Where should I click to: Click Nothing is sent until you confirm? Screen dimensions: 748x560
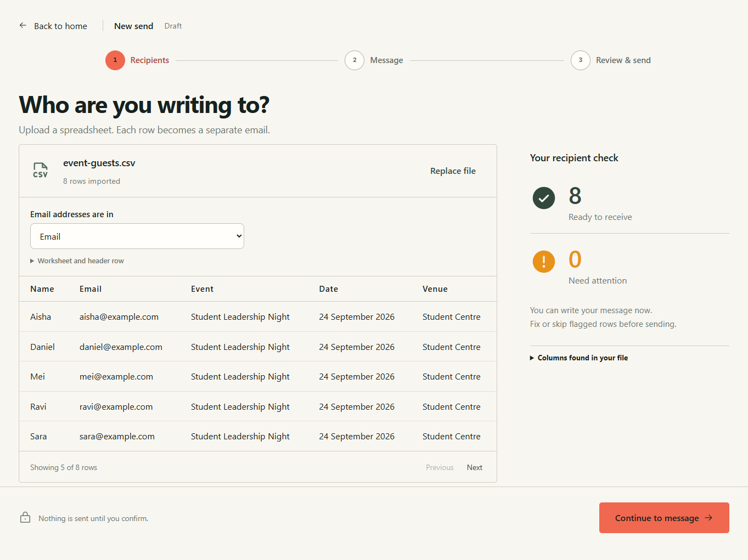[93, 518]
